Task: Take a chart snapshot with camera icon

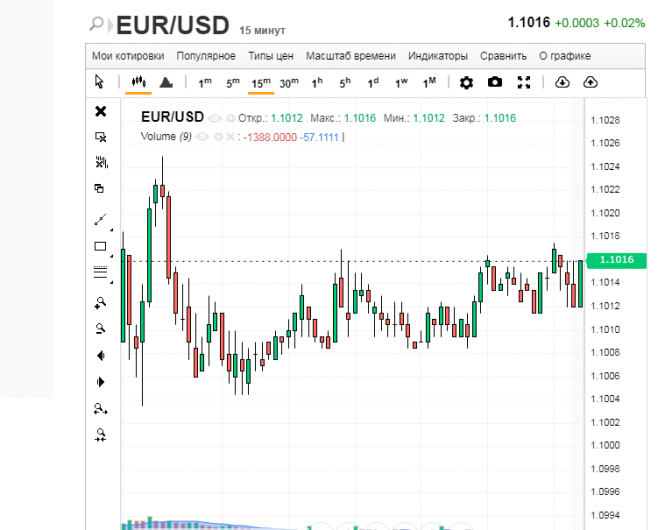Action: [495, 82]
